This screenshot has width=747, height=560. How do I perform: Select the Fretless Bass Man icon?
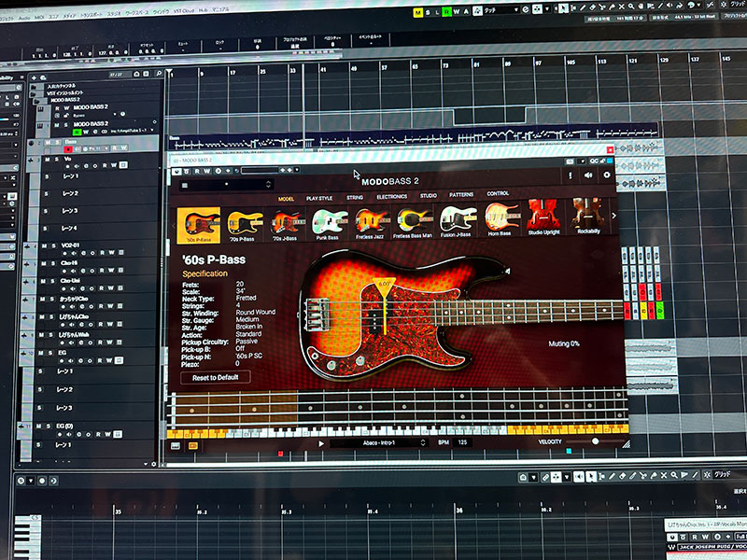point(413,222)
